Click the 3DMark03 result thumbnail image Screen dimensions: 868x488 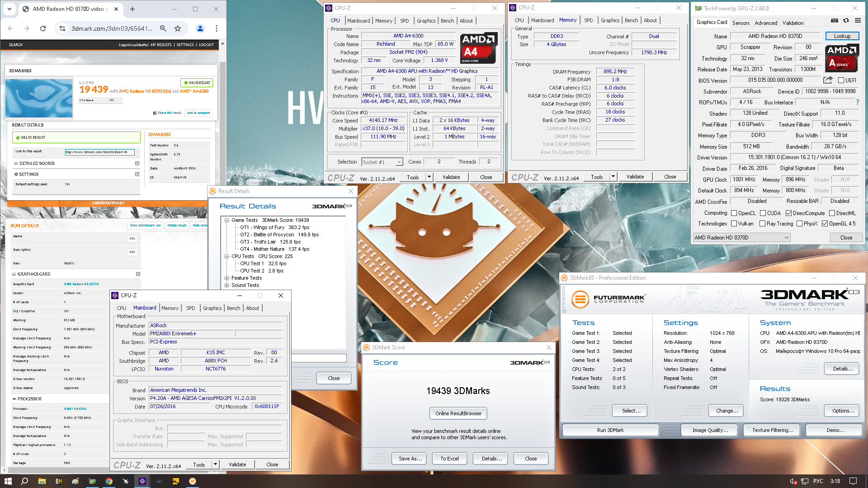pyautogui.click(x=39, y=98)
